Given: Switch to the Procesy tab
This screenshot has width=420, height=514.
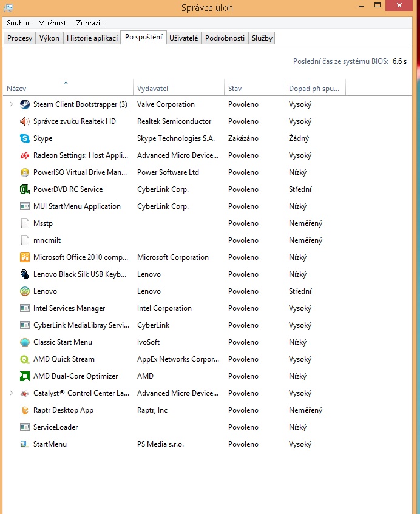Looking at the screenshot, I should tap(19, 38).
